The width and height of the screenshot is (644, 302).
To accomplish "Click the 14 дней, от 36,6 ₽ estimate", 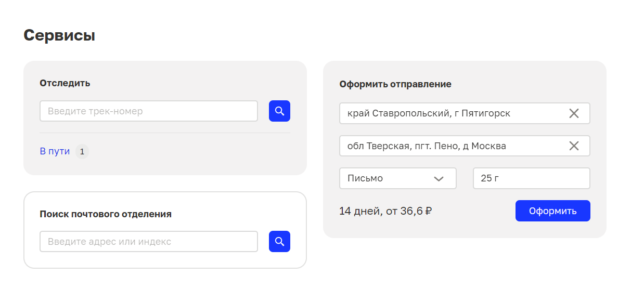I will (385, 211).
